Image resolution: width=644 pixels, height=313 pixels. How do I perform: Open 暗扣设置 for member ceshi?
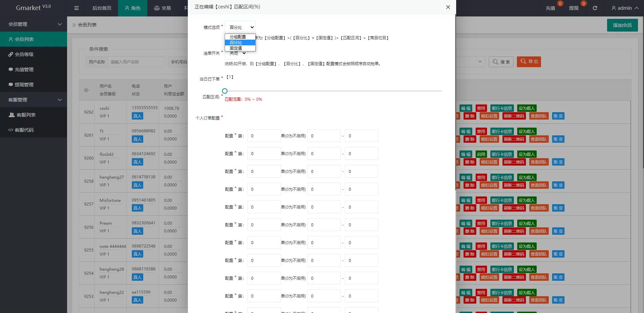pyautogui.click(x=489, y=116)
